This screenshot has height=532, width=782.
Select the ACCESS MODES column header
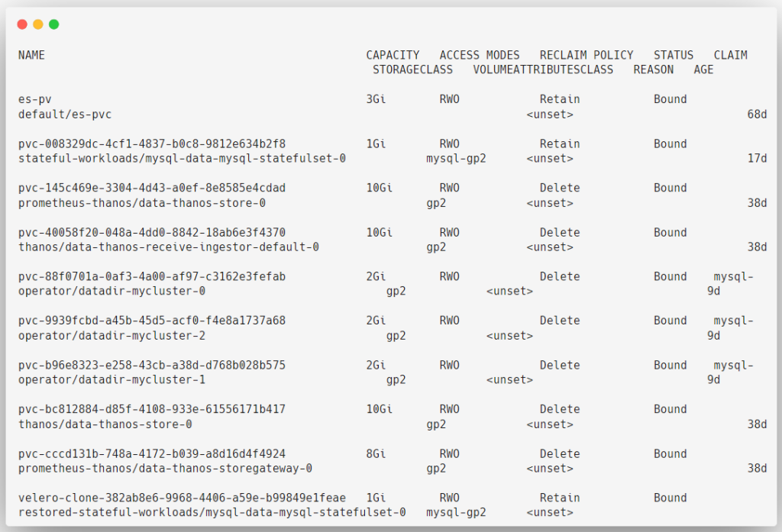pos(480,54)
